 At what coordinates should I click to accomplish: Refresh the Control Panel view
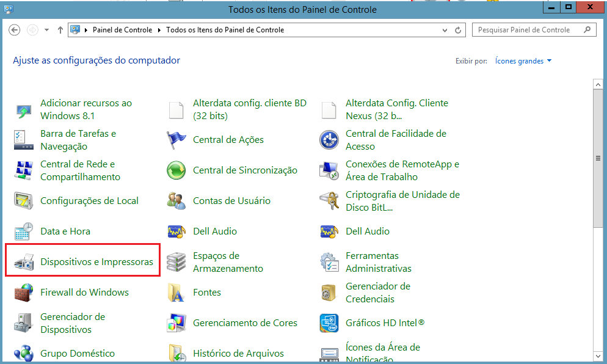[458, 30]
